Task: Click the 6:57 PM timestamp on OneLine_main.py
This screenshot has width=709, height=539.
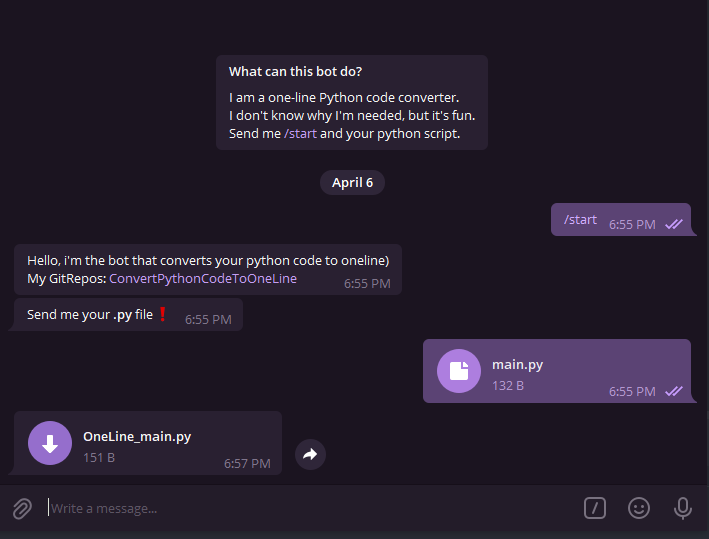Action: 247,463
